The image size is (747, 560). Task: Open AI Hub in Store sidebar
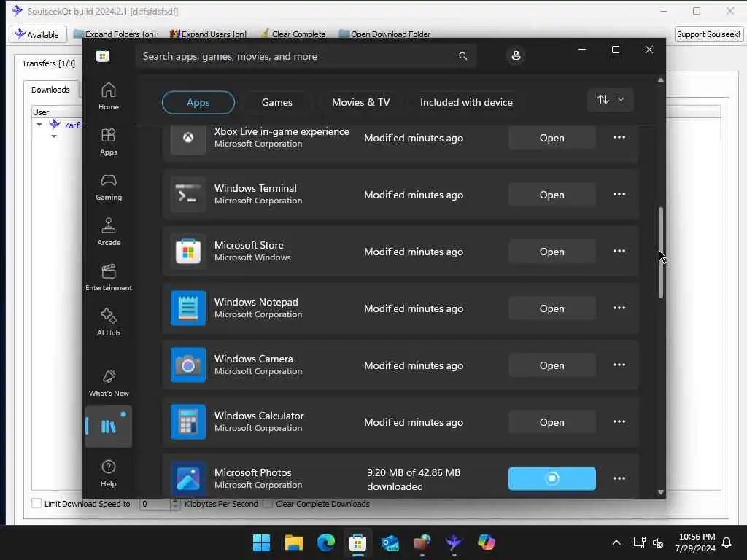(109, 323)
